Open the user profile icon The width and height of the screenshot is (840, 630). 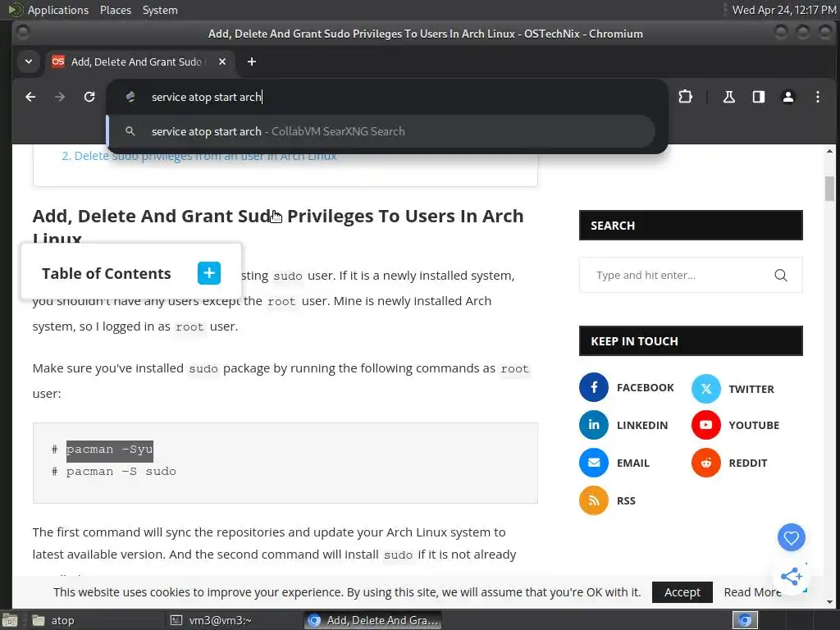(x=788, y=97)
